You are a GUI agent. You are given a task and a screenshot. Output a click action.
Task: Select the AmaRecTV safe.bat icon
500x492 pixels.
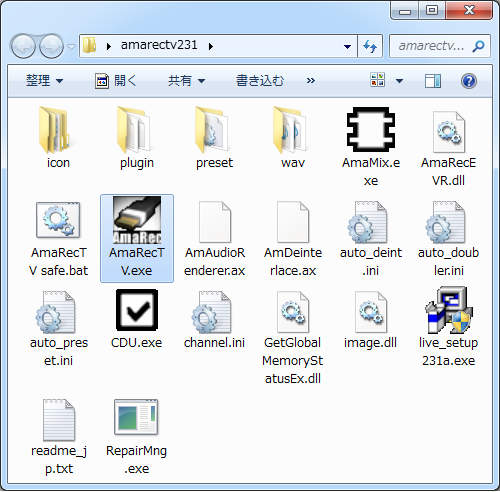[58, 220]
